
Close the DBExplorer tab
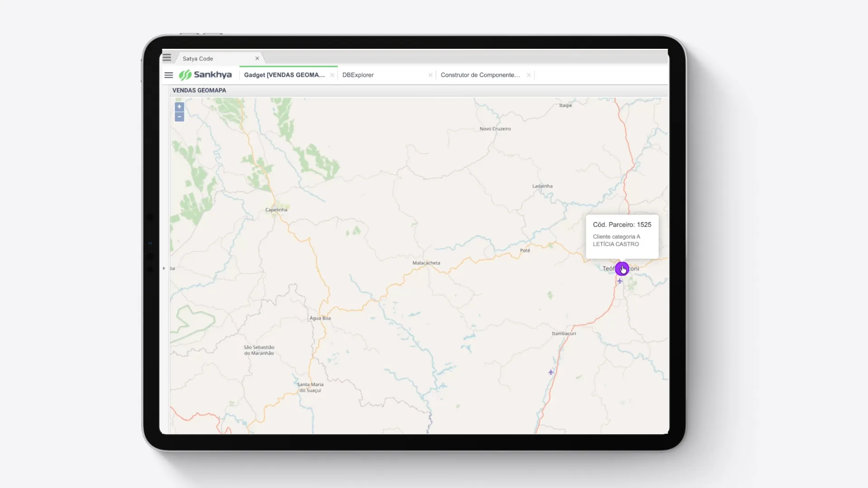(430, 75)
